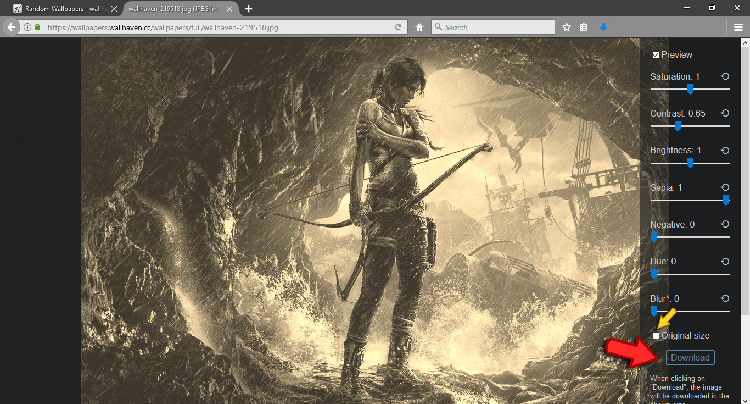Screen dimensions: 750x404
Task: Click the scrollbar up arrow
Action: [x=745, y=43]
